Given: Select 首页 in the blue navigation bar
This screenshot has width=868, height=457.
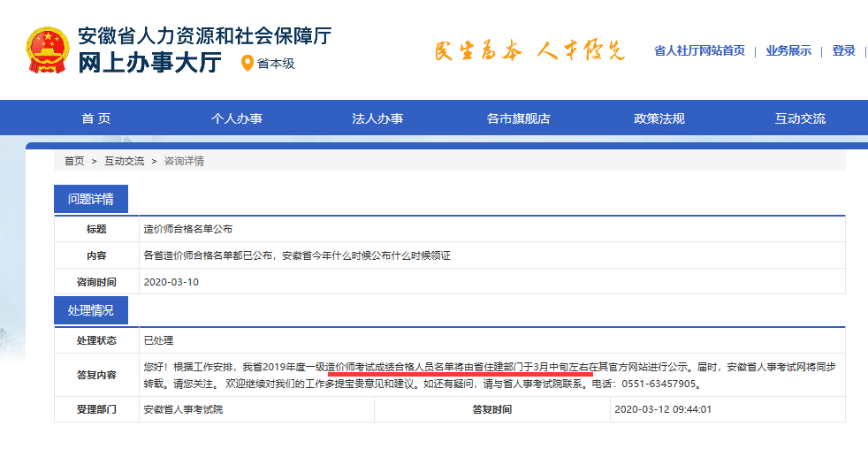Looking at the screenshot, I should coord(96,118).
